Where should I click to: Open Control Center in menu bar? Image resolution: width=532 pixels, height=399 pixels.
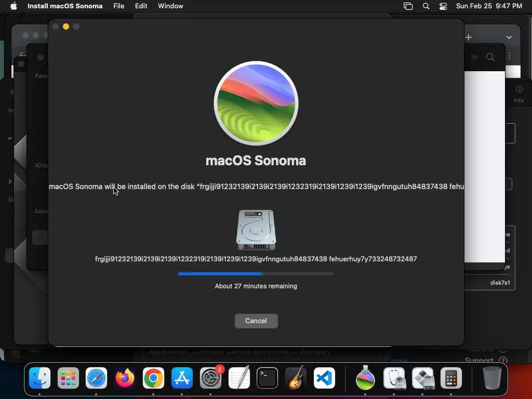pyautogui.click(x=443, y=6)
